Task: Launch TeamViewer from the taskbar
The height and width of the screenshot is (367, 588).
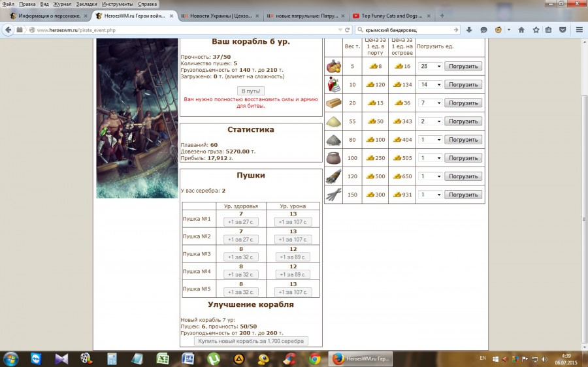Action: pos(36,359)
